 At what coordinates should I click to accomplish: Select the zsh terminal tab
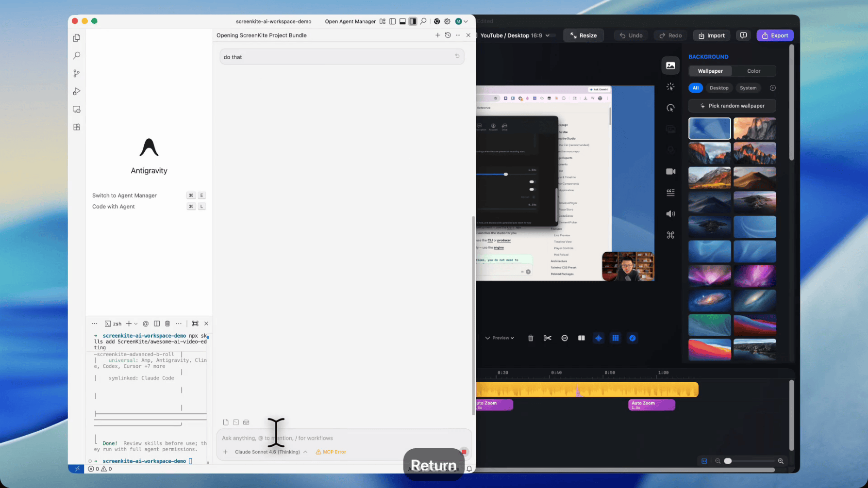tap(113, 324)
